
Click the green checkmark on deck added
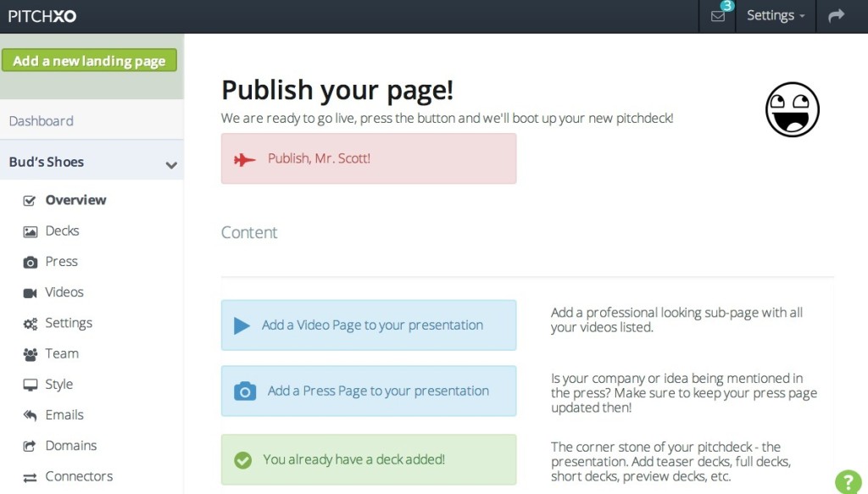click(x=242, y=460)
